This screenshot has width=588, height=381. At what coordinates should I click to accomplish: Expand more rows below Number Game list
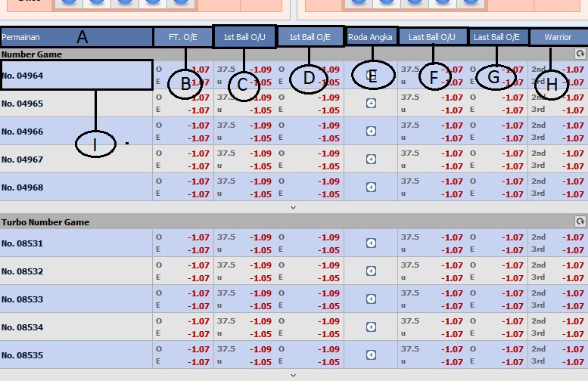(294, 207)
